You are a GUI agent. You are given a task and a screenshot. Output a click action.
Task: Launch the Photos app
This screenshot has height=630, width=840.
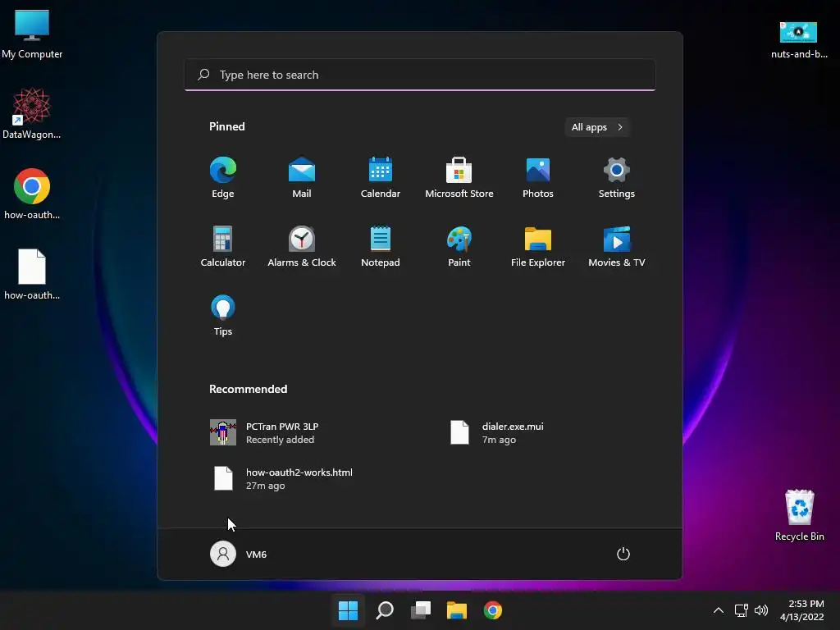pos(538,178)
